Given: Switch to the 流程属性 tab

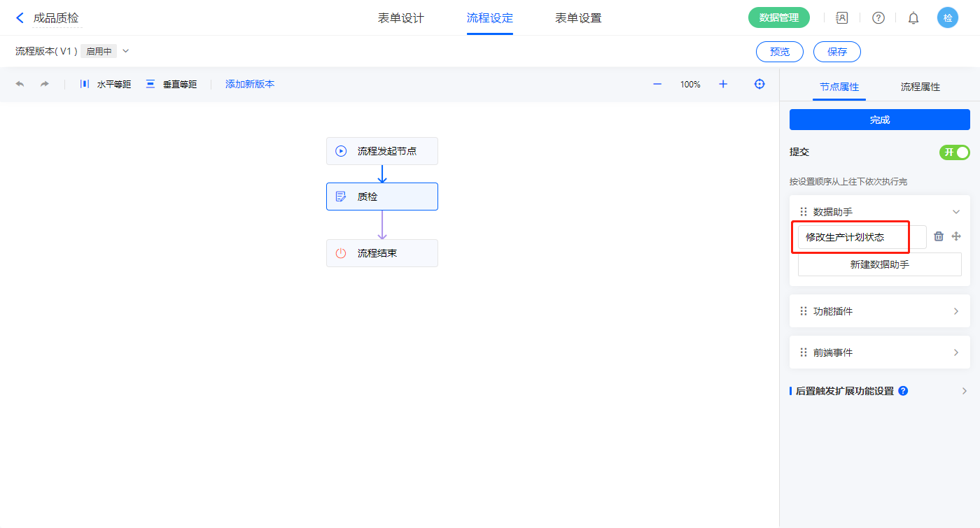Looking at the screenshot, I should (x=920, y=87).
